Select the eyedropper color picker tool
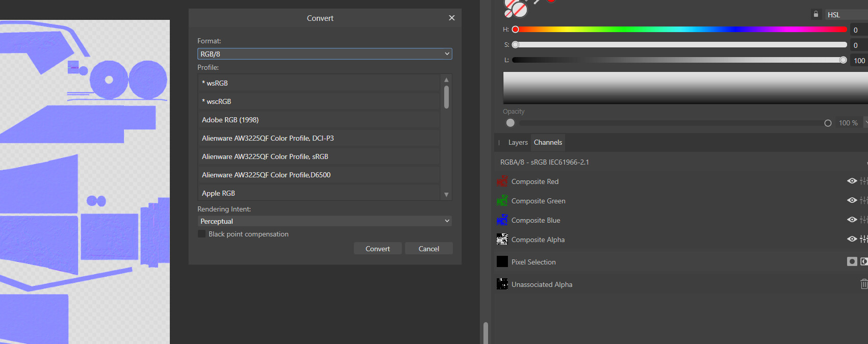This screenshot has height=344, width=868. (537, 2)
